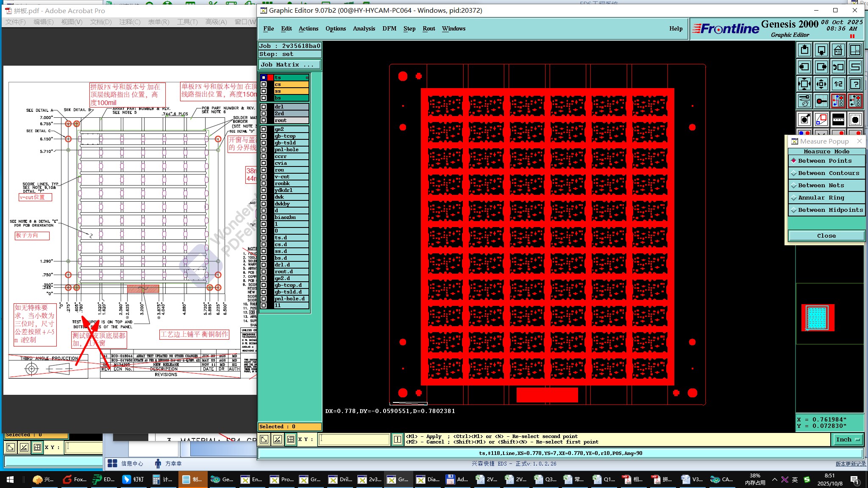
Task: Click the previous zoom view icon
Action: click(x=838, y=67)
